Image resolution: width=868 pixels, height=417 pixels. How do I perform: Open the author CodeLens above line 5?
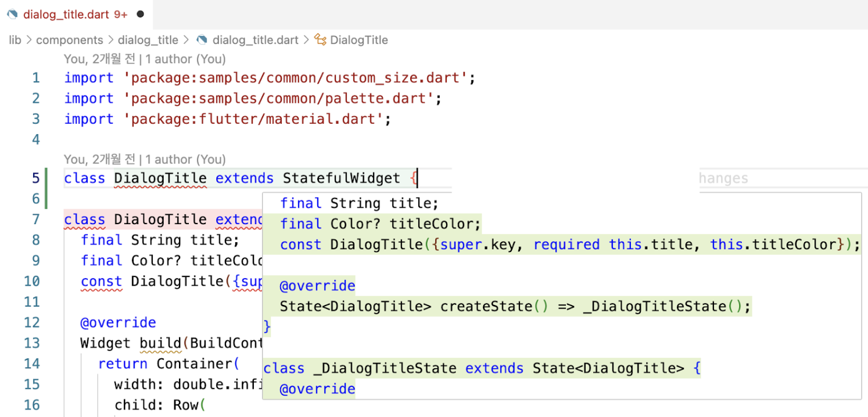(x=145, y=159)
